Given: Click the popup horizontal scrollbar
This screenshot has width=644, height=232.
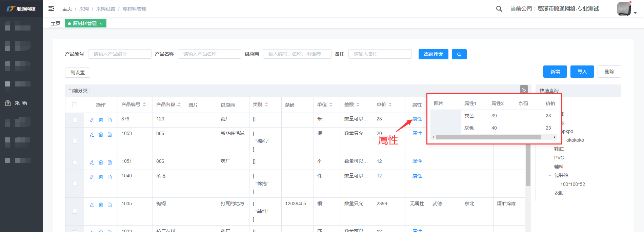Looking at the screenshot, I should click(x=488, y=137).
